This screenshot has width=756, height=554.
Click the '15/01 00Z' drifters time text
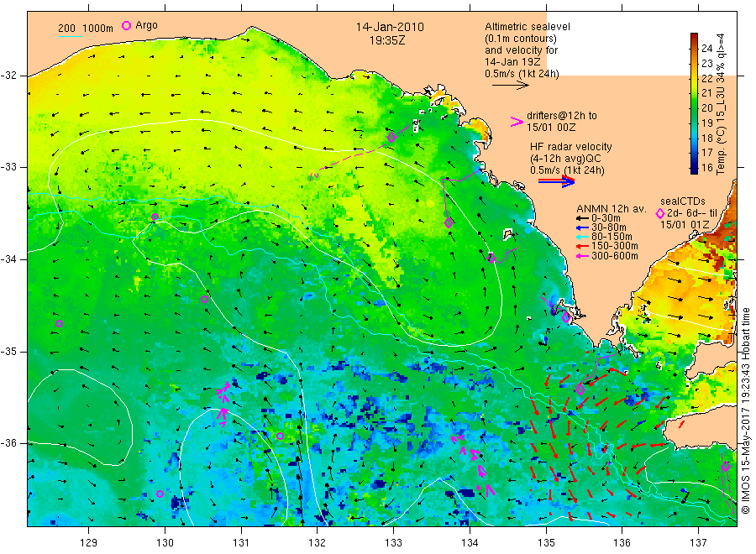point(551,128)
